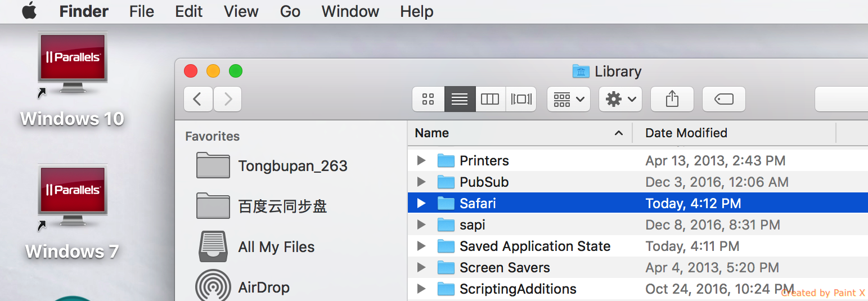This screenshot has height=301, width=868.
Task: Select the Screen Savers name
Action: click(505, 268)
